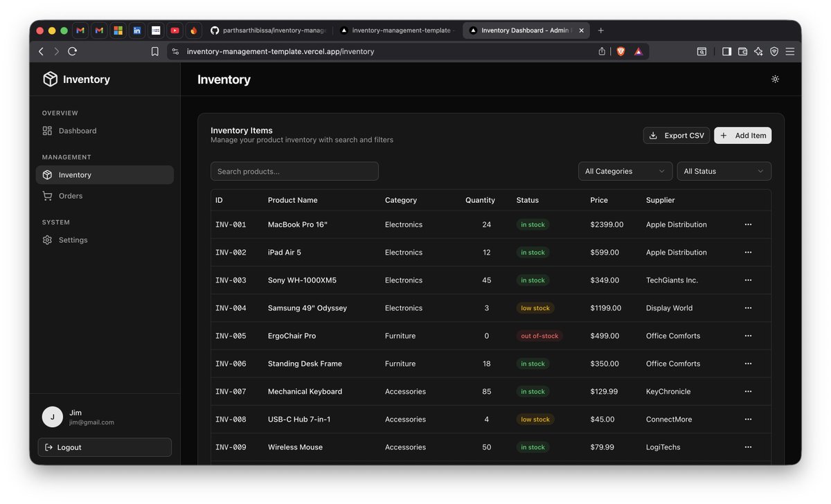Click the TechGiants Inc. supplier cell
Image resolution: width=831 pixels, height=504 pixels.
(672, 280)
